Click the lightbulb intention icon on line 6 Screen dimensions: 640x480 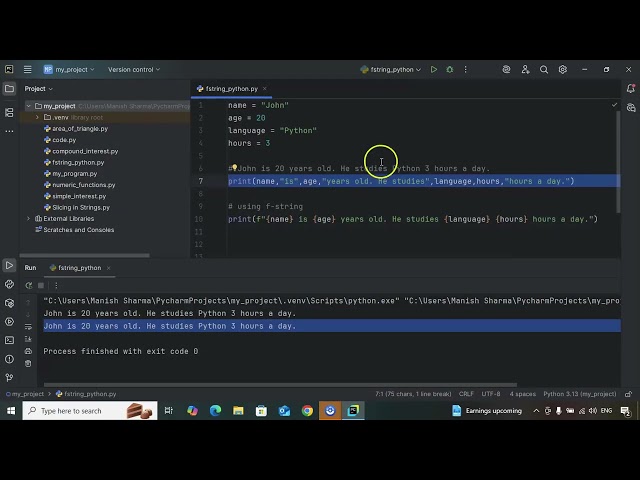235,167
